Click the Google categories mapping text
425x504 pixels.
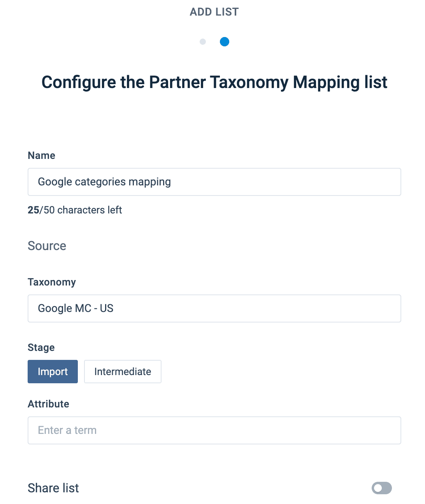[104, 182]
